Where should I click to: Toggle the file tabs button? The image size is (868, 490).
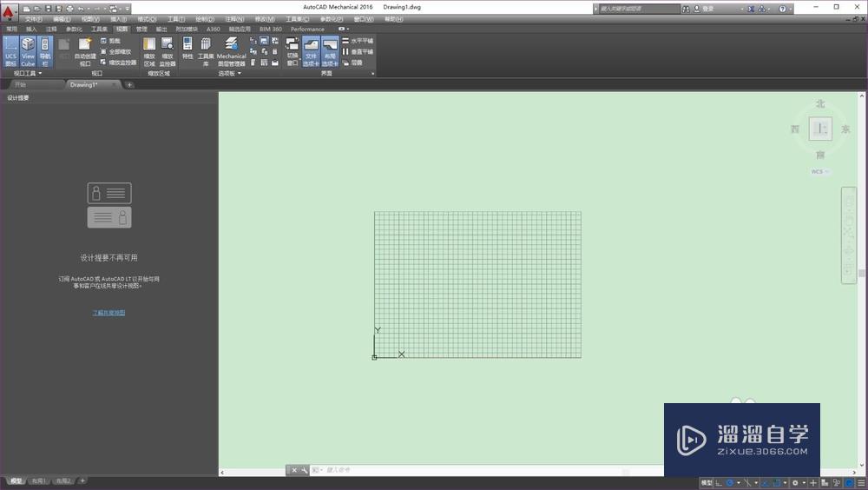[x=311, y=51]
